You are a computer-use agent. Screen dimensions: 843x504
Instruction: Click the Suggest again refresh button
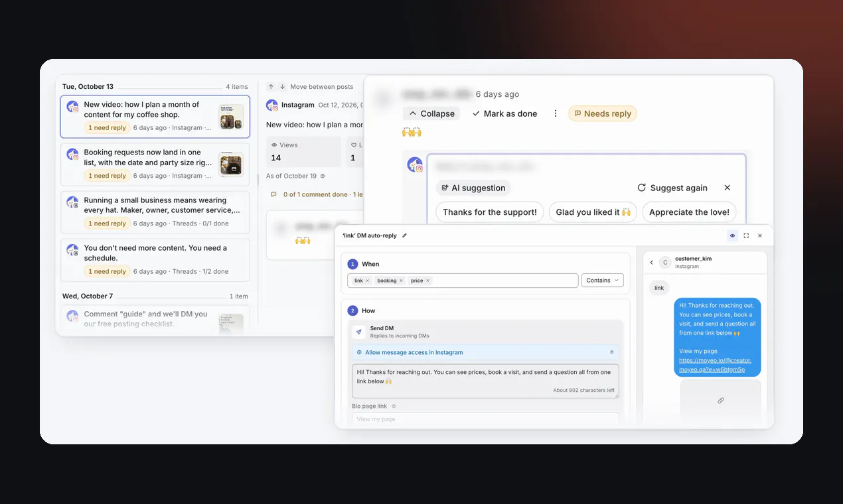672,188
